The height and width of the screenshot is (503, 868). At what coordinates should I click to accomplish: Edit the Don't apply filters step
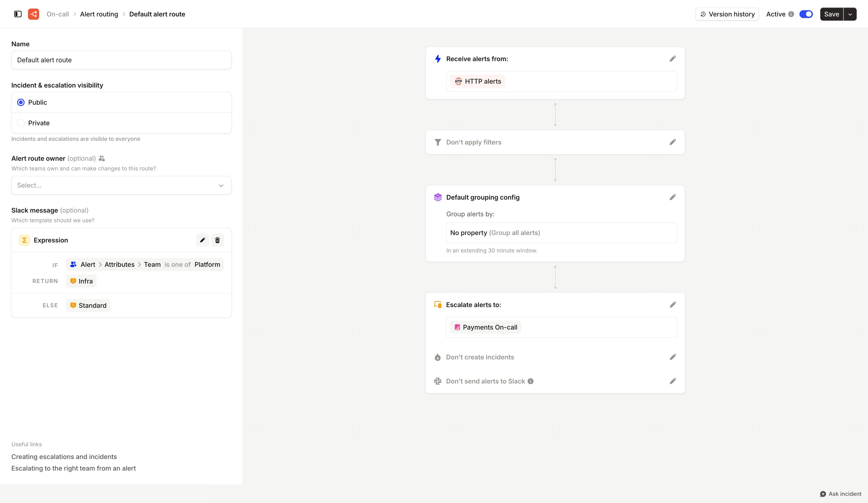click(673, 142)
